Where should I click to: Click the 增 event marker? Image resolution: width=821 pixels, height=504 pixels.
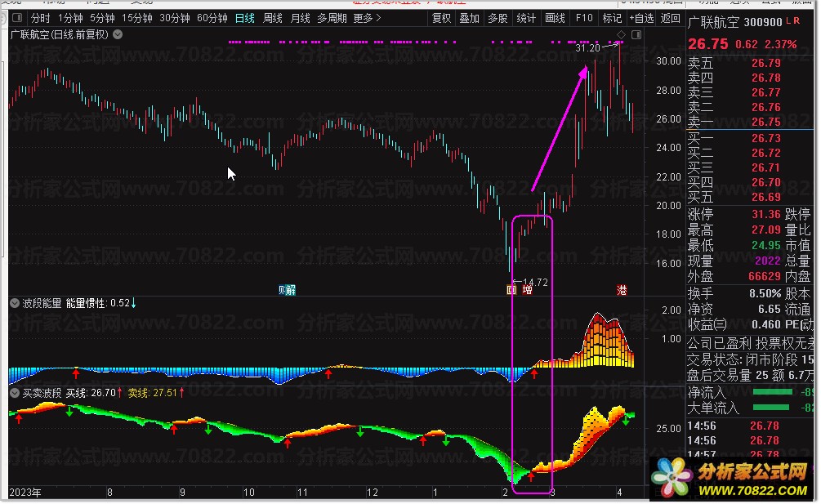(x=527, y=289)
